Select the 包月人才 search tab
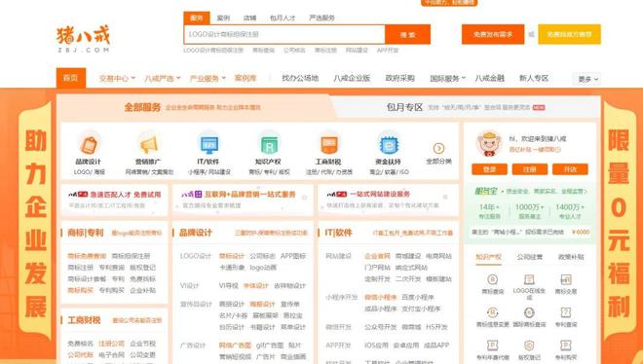The image size is (643, 364). [283, 18]
